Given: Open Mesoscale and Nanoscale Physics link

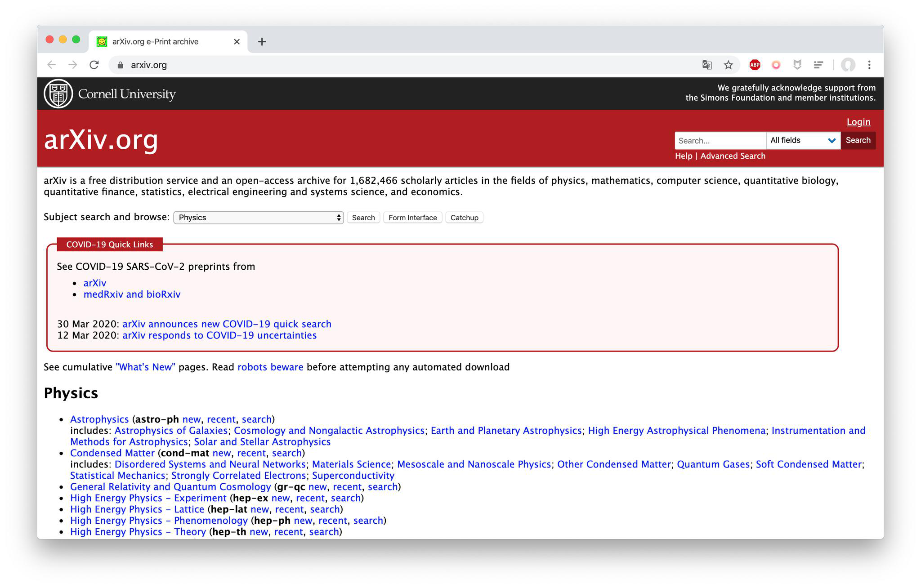Looking at the screenshot, I should tap(474, 464).
